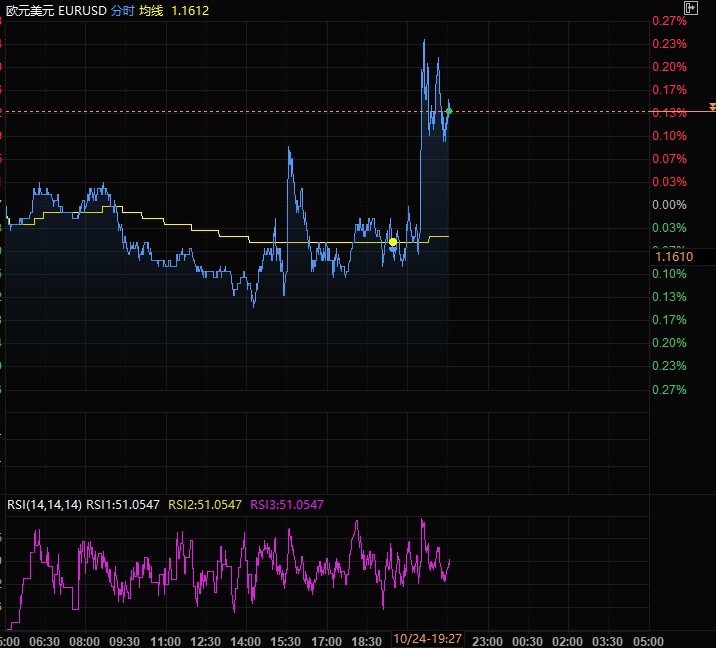Click the orange price marker arrow on right axis
The image size is (716, 648).
pos(711,106)
